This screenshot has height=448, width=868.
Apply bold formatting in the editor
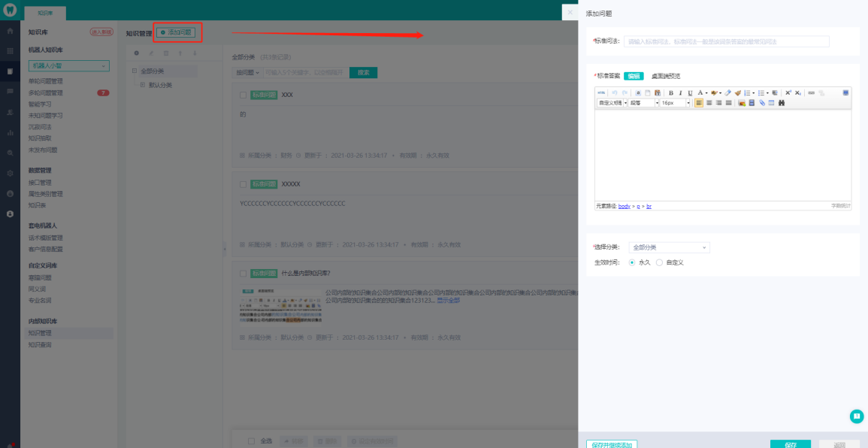tap(671, 93)
